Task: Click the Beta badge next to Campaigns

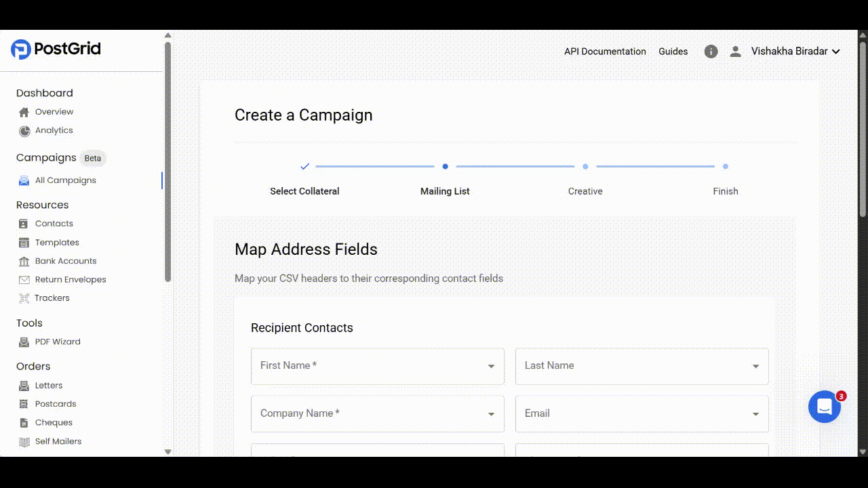Action: 93,159
